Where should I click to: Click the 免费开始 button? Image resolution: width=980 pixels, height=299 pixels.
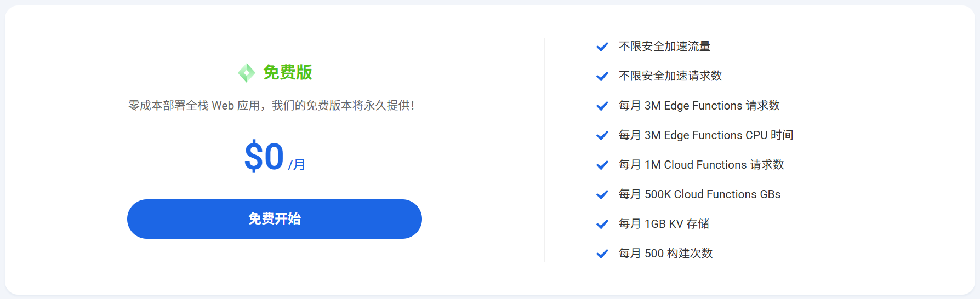coord(274,219)
